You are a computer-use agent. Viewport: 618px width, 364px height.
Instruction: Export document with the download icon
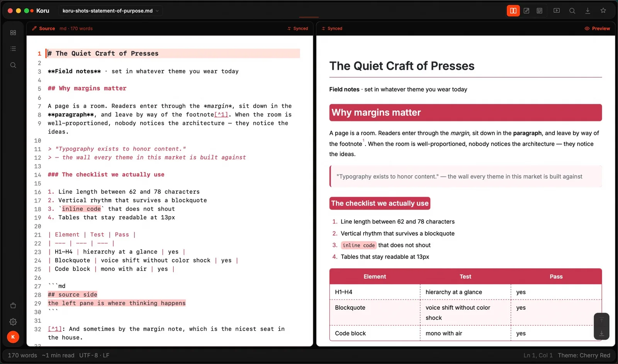click(x=587, y=11)
